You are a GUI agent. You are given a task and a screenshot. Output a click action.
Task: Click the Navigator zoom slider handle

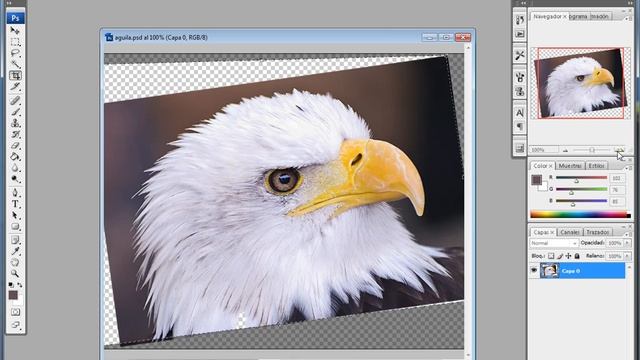(x=591, y=150)
